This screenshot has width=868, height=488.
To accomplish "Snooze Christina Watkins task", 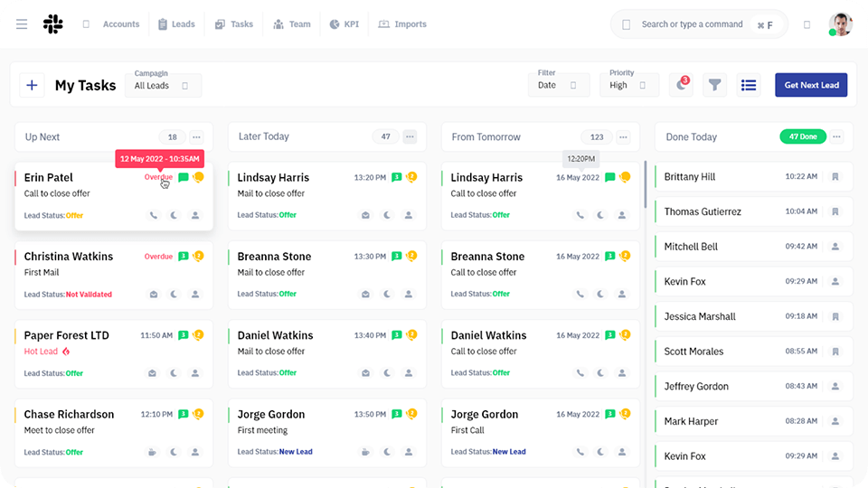I will 174,295.
